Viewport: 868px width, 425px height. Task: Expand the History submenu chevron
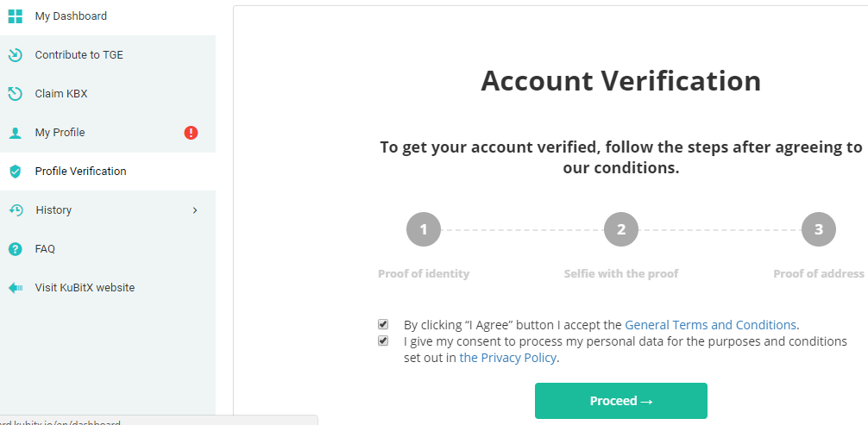tap(195, 210)
